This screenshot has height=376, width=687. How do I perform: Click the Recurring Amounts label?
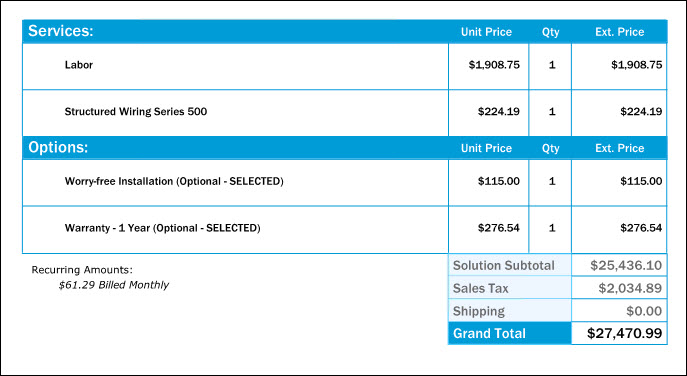(x=82, y=270)
